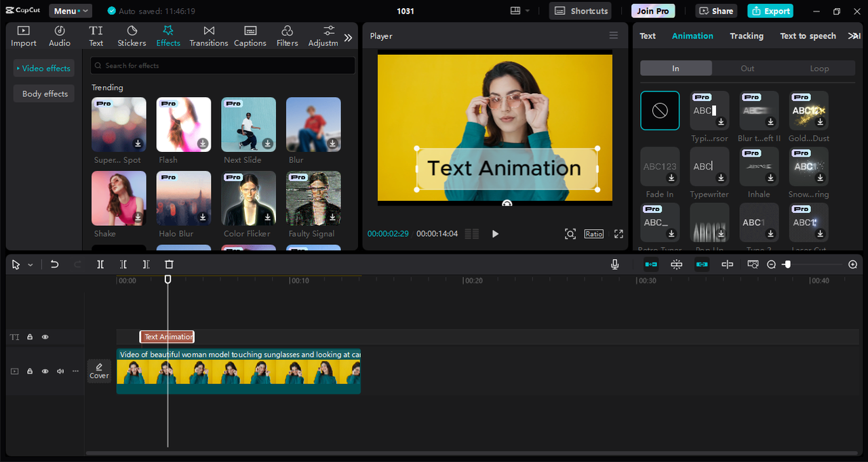This screenshot has height=462, width=868.
Task: Collapse the Video effects category
Action: click(44, 69)
